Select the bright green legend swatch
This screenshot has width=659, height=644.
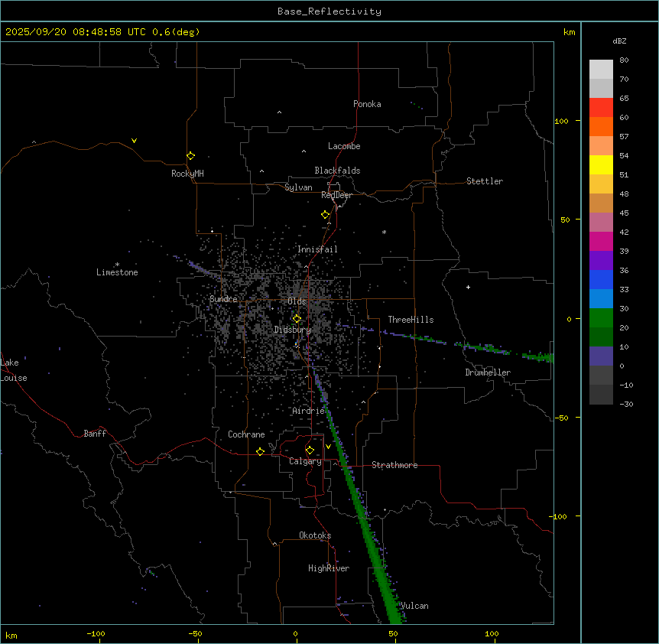click(601, 317)
